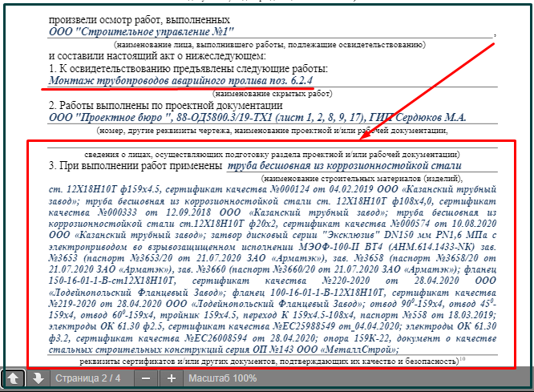Screen dimensions: 534x392
Task: Click the line mentioning "электроды ОК 61.30 ф2.5"
Action: coord(273,326)
